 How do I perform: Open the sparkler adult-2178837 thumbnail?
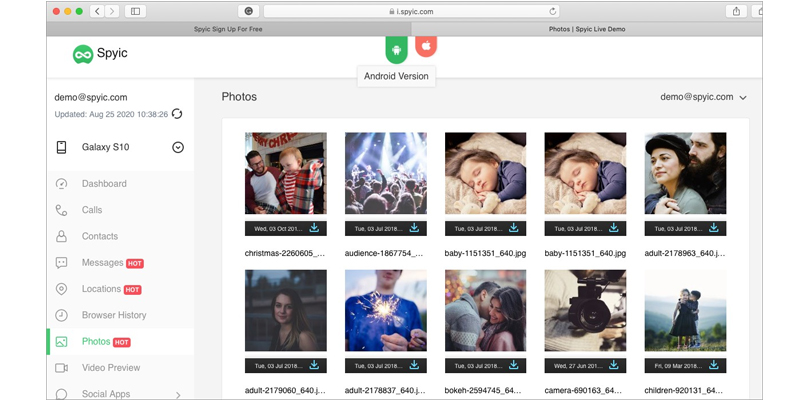[386, 310]
